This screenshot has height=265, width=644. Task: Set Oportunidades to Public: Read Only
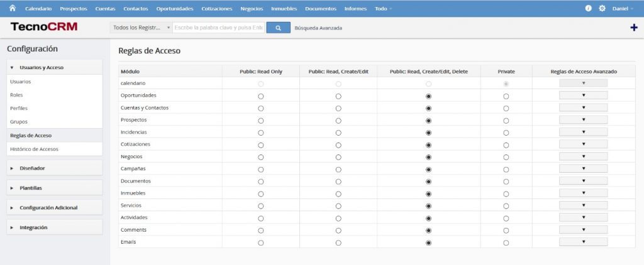tap(261, 96)
